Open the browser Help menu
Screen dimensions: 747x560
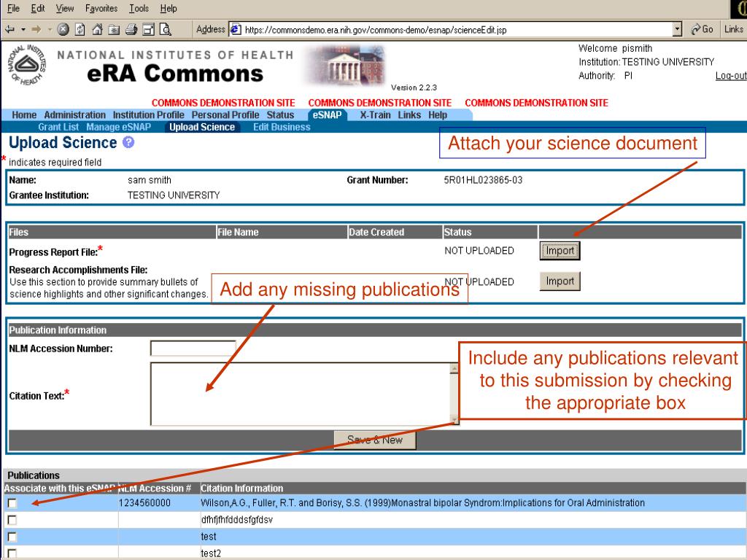(x=169, y=9)
